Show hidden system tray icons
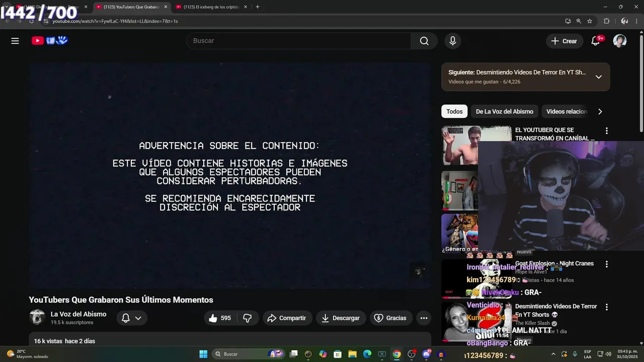 pos(553,354)
